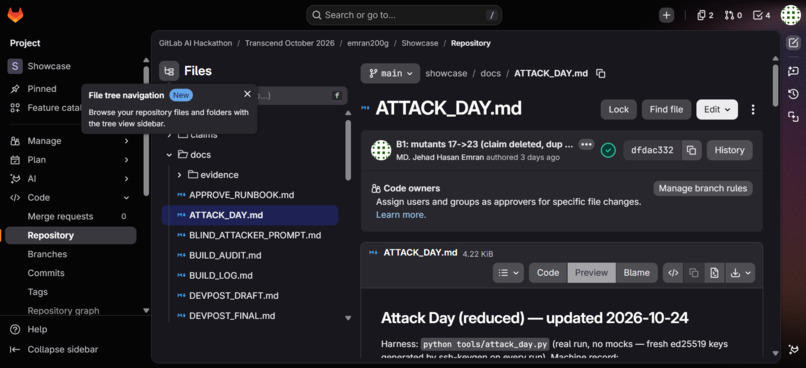Open Transcend October 2026 breadcrumb
The width and height of the screenshot is (806, 368).
pos(289,43)
